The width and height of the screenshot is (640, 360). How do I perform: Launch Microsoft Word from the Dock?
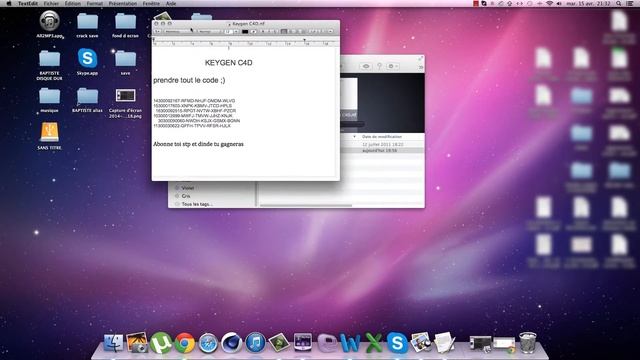(350, 343)
